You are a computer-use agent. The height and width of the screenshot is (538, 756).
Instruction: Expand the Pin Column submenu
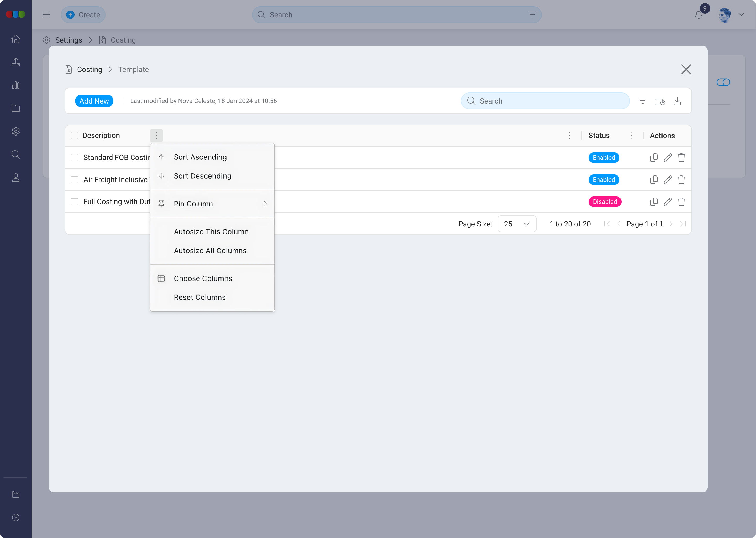click(213, 204)
